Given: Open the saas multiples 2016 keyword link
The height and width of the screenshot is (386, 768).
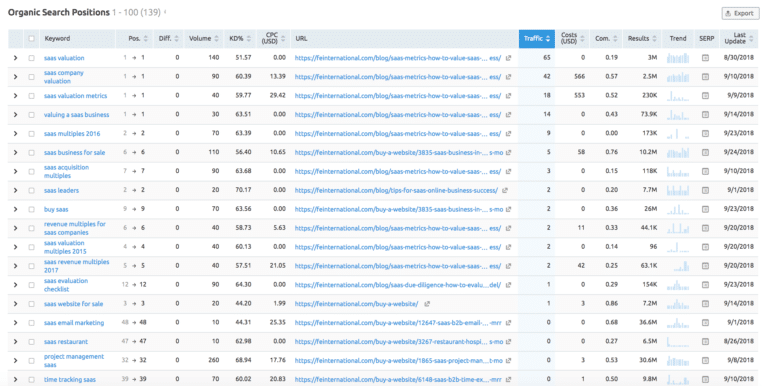Looking at the screenshot, I should pos(72,133).
